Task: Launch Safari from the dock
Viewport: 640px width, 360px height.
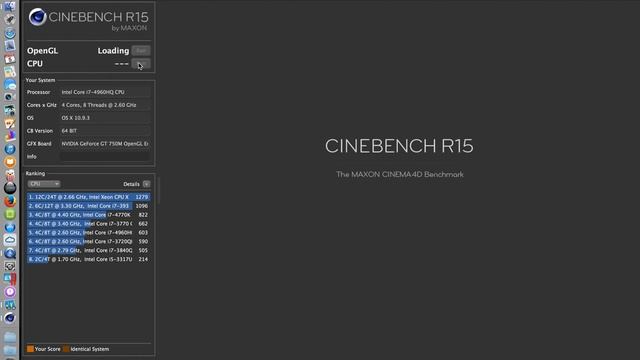Action: pyautogui.click(x=10, y=32)
